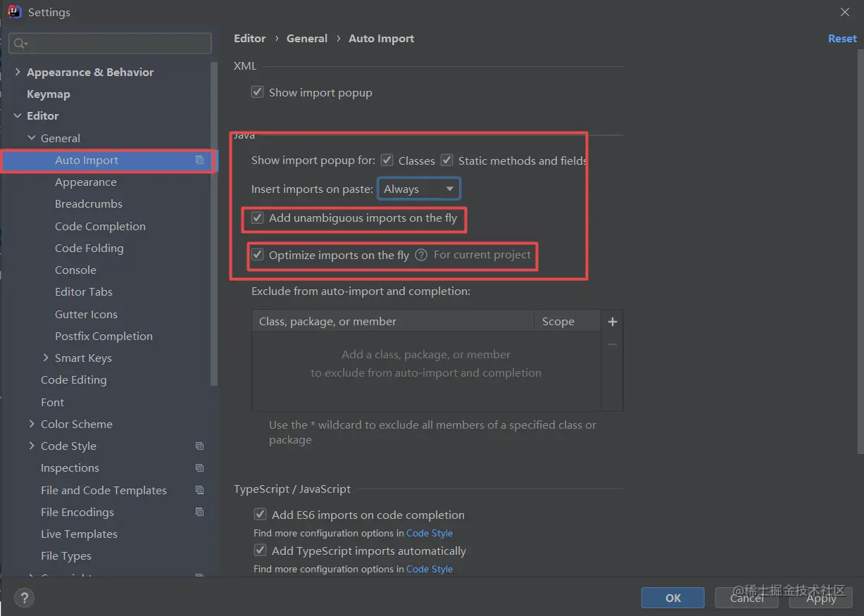The height and width of the screenshot is (616, 864).
Task: Open the Insert imports on paste dropdown
Action: click(419, 189)
